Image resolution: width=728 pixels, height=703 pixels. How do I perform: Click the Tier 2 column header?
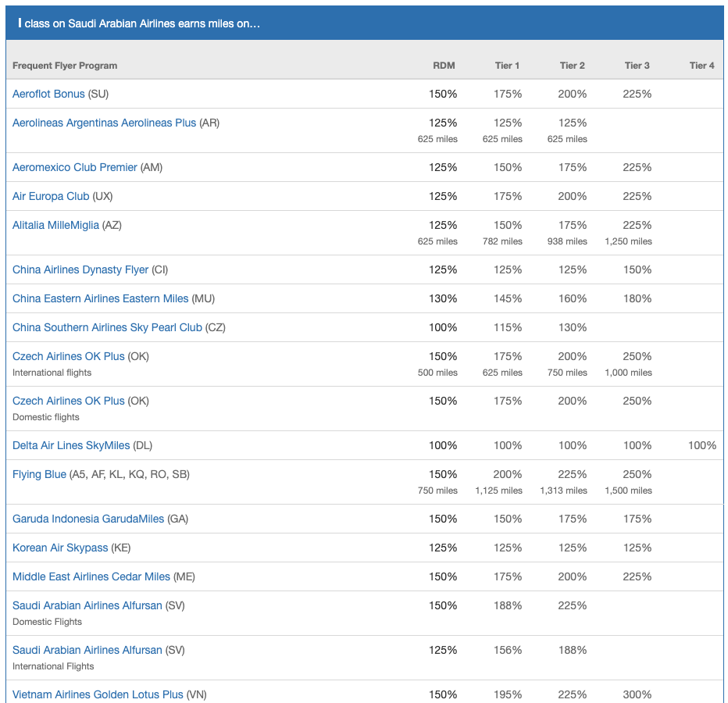click(572, 66)
